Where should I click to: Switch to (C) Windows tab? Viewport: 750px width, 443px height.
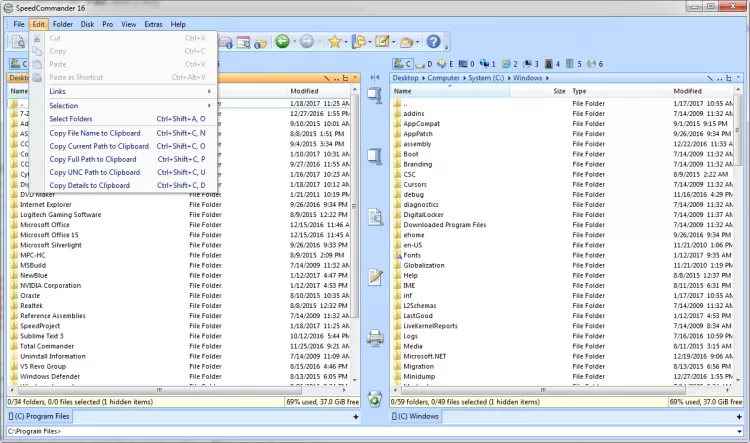click(x=415, y=416)
